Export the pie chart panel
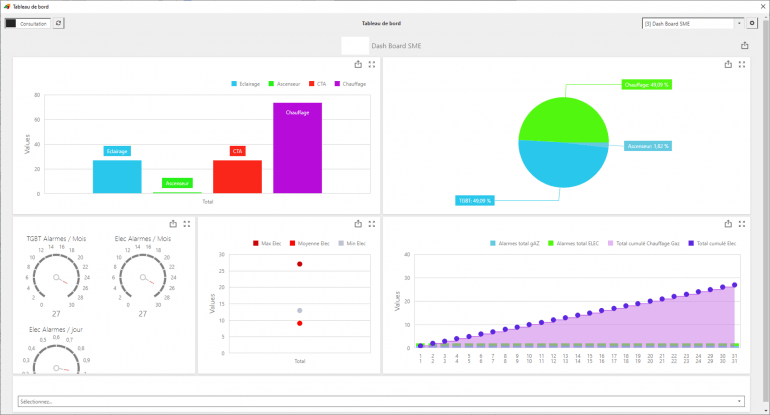This screenshot has width=770, height=415. (x=728, y=64)
